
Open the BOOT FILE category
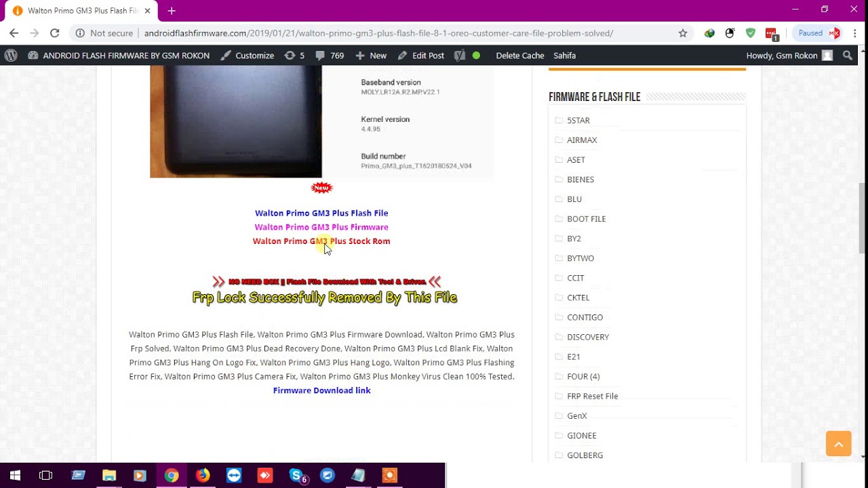coord(587,218)
